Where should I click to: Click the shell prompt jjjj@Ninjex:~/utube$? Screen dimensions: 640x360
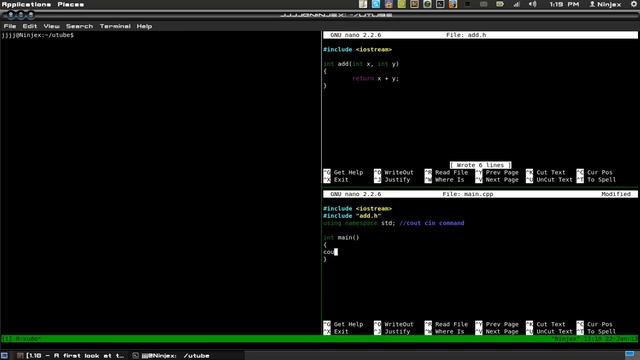coord(38,35)
